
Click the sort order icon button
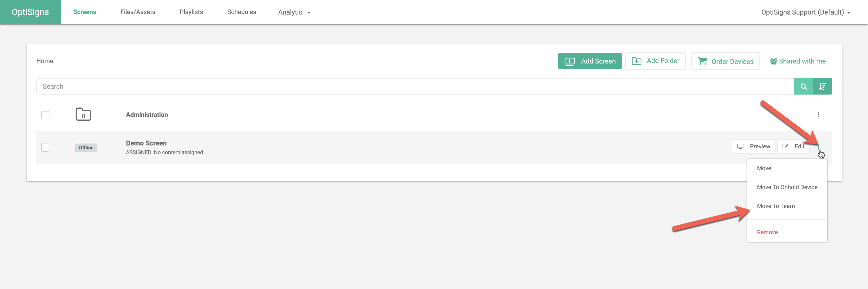tap(822, 86)
